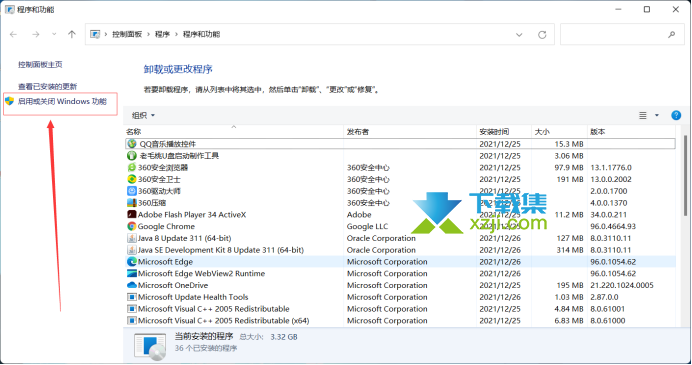The image size is (692, 365).
Task: Click the title bar 程序和功能 icon
Action: 10,9
